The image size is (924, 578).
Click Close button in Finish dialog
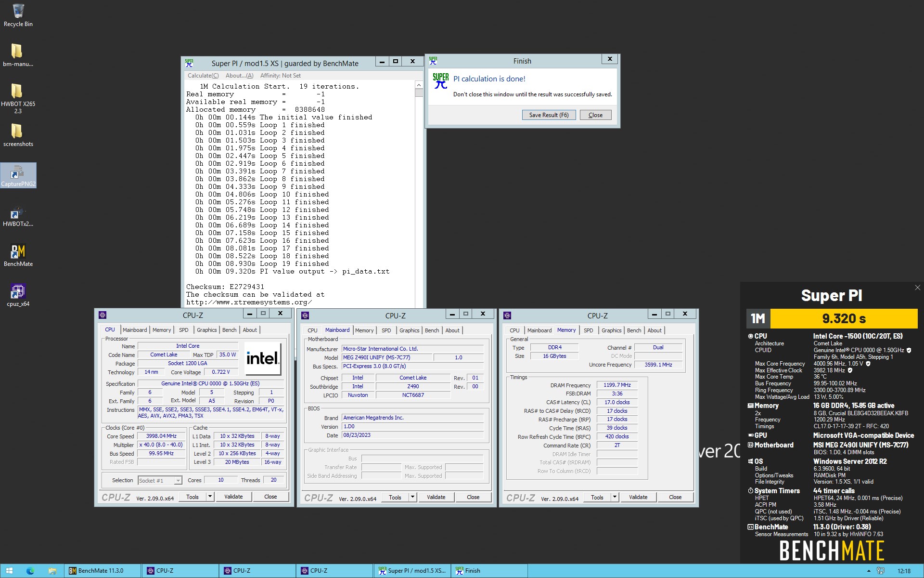(x=595, y=115)
